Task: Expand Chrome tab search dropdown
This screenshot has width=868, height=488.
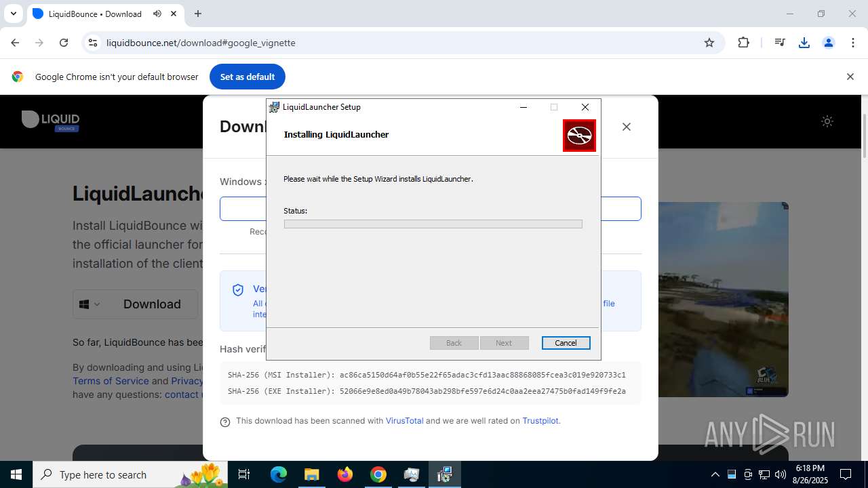Action: click(x=13, y=14)
